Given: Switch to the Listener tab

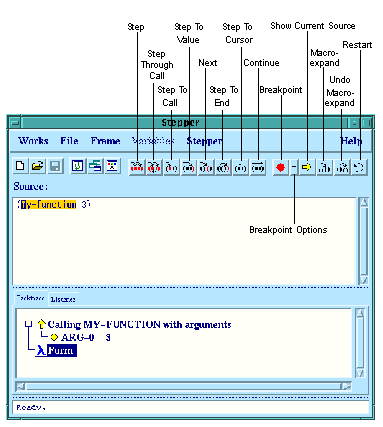Looking at the screenshot, I should [x=63, y=299].
